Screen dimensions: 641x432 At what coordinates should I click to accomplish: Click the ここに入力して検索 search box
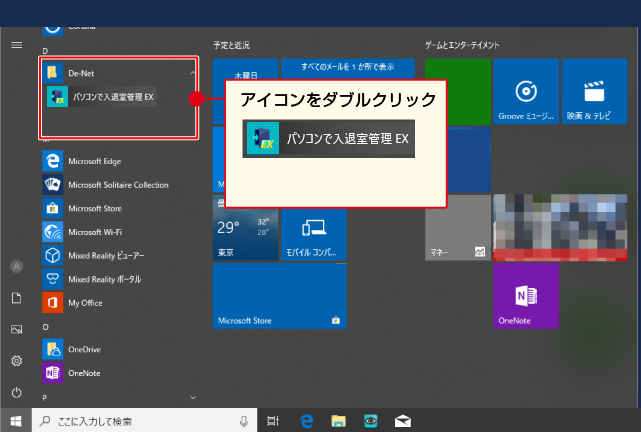[x=145, y=421]
